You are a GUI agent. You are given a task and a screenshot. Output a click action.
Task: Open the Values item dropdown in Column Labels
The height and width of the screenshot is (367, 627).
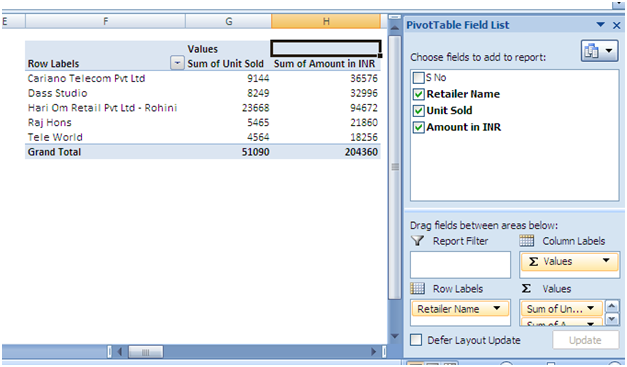(x=606, y=261)
